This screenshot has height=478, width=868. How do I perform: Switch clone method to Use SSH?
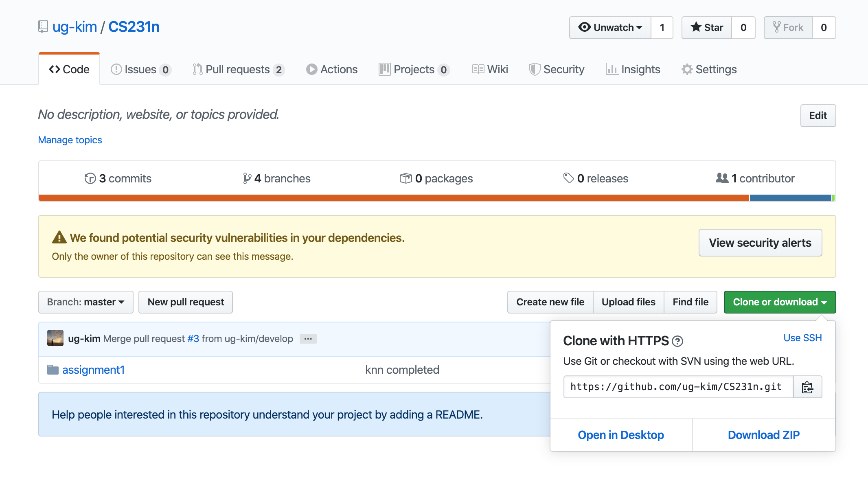coord(802,338)
